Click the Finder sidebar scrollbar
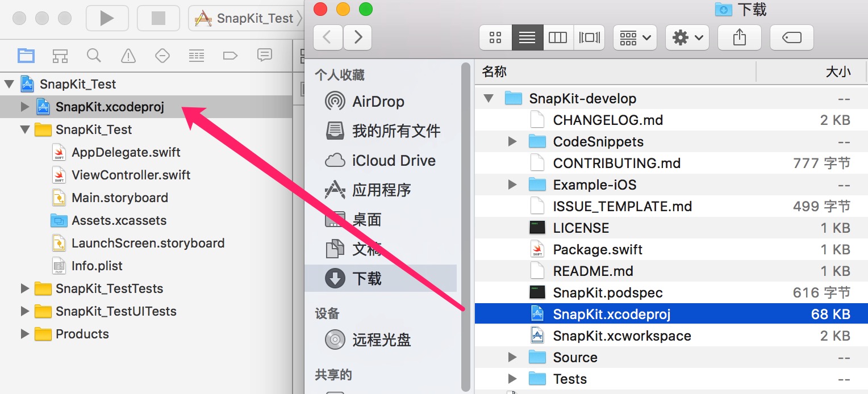 (x=466, y=227)
